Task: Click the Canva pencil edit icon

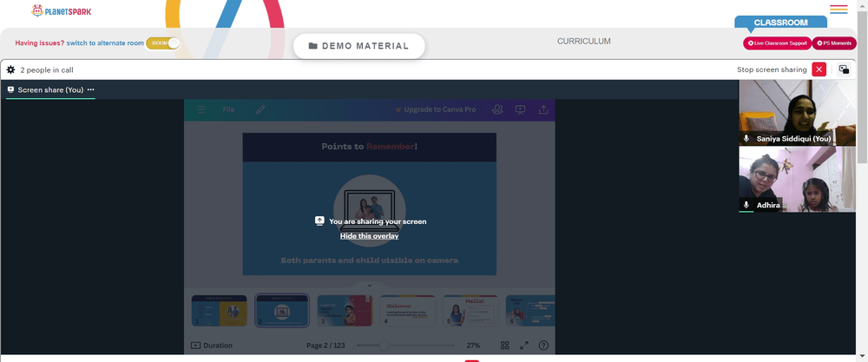Action: coord(260,109)
